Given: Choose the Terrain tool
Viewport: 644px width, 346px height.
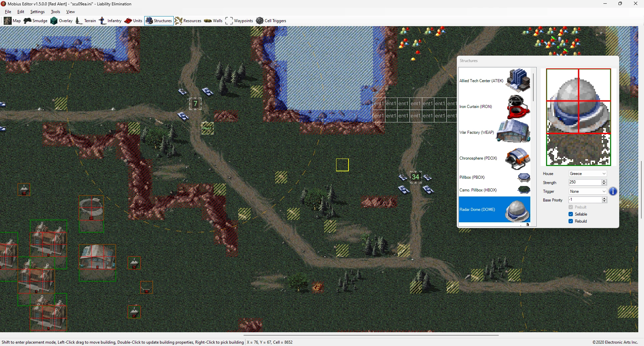Looking at the screenshot, I should tap(86, 21).
